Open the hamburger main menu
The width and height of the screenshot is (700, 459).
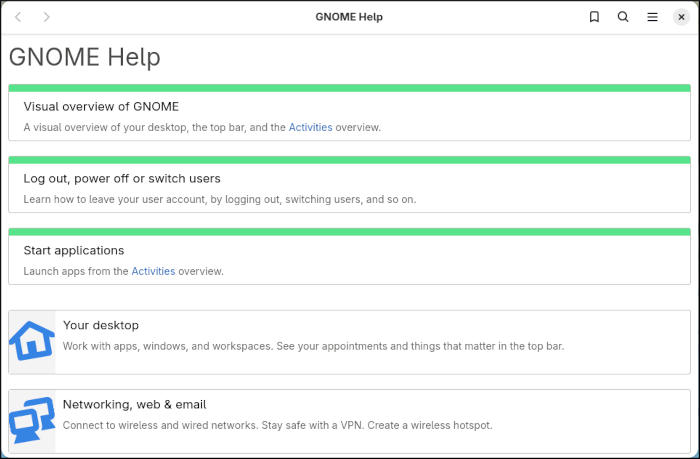coord(652,17)
